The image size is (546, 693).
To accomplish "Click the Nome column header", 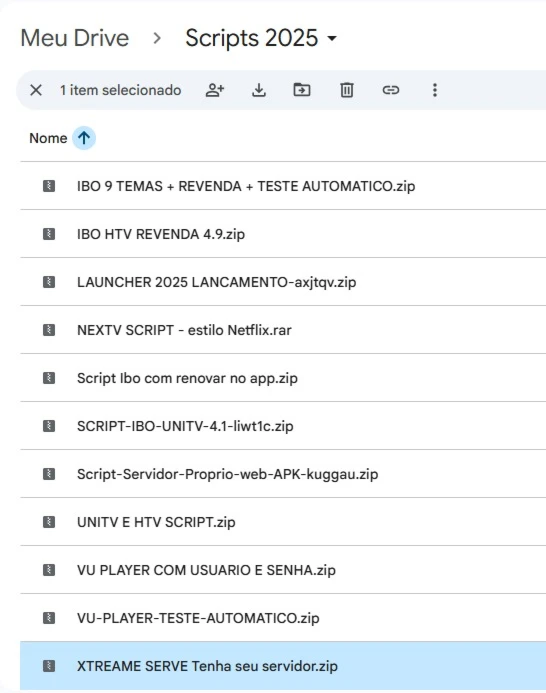I will [x=48, y=138].
